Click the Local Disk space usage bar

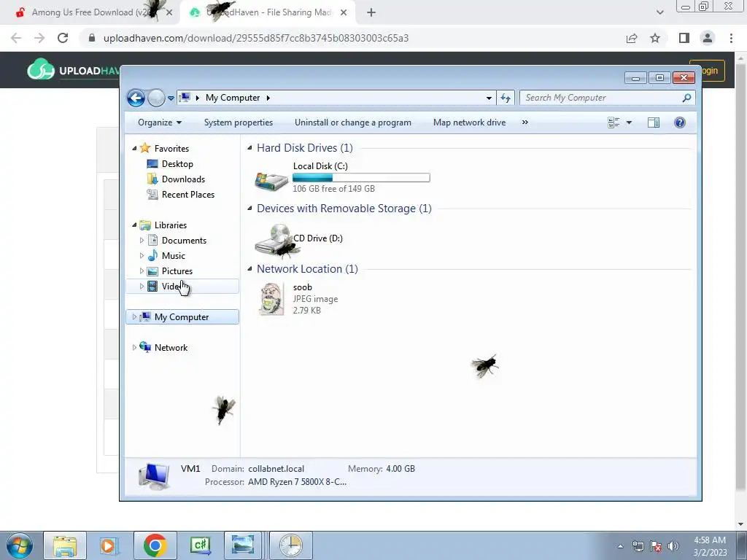tap(361, 178)
